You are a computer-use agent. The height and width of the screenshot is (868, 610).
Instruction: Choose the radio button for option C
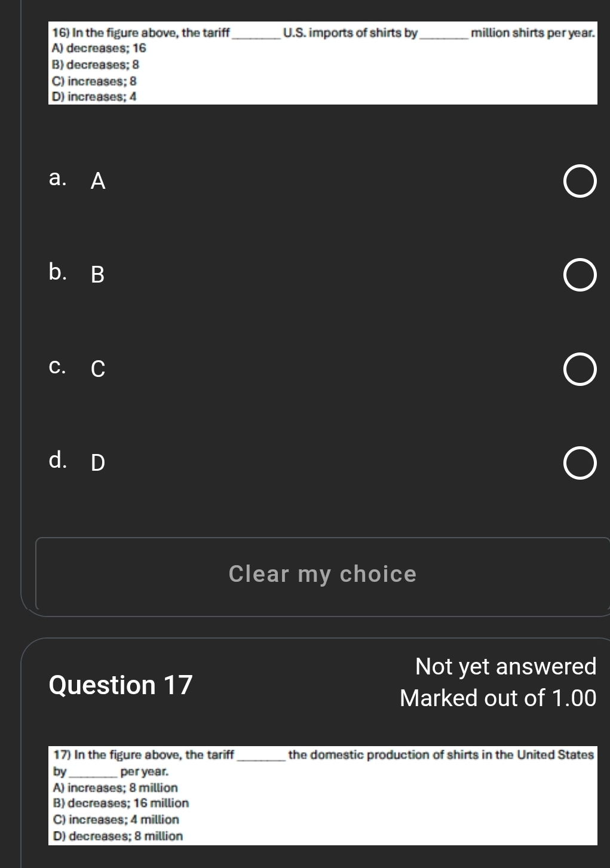580,370
